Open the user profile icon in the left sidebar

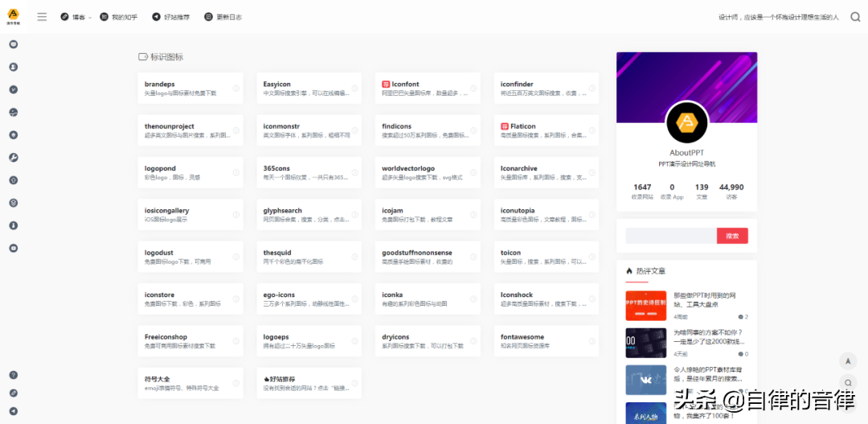14,67
